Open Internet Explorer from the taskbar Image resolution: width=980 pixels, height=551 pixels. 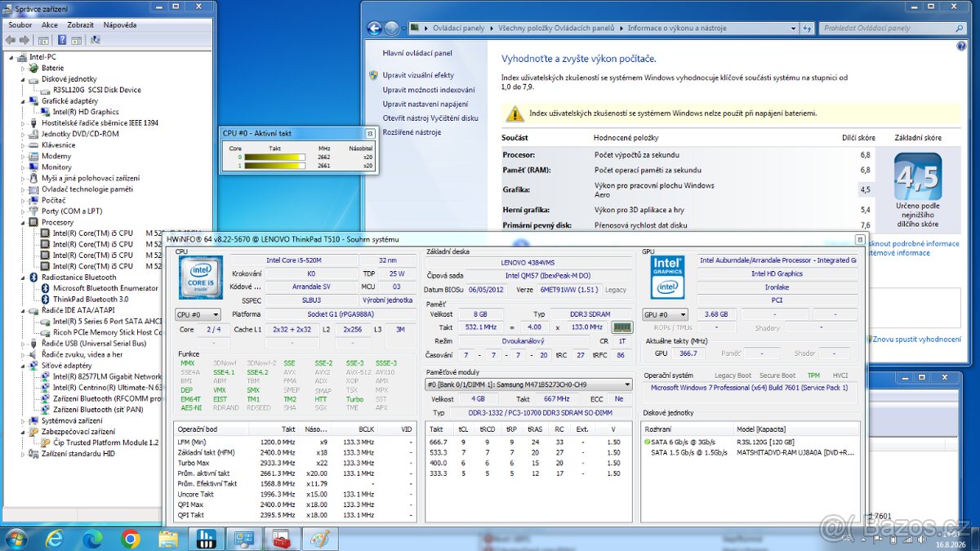[x=54, y=539]
